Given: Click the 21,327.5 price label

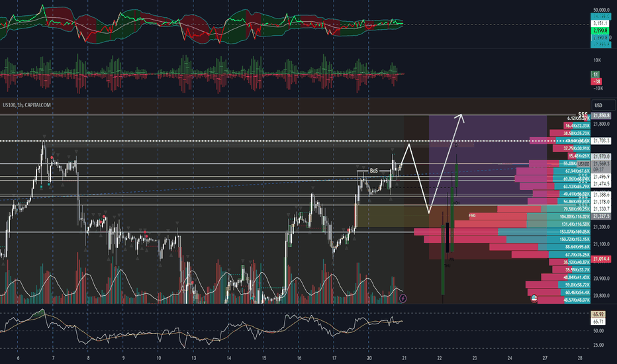Looking at the screenshot, I should click(x=601, y=216).
